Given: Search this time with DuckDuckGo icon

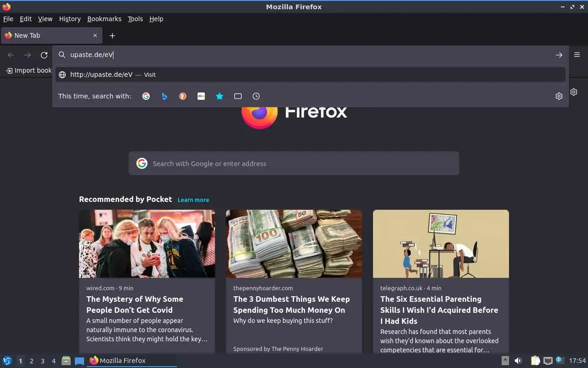Looking at the screenshot, I should pos(183,96).
